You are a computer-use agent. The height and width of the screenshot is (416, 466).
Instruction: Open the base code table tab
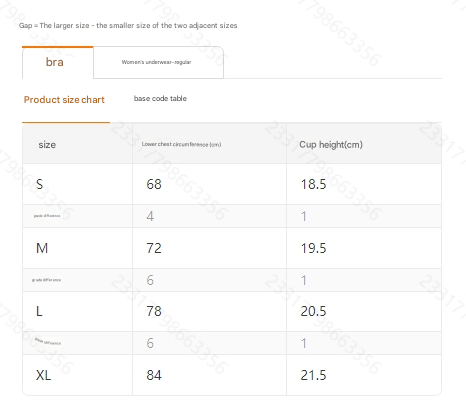(x=160, y=98)
